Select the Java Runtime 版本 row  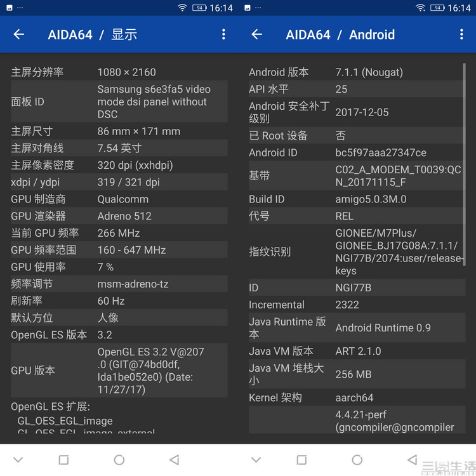357,327
